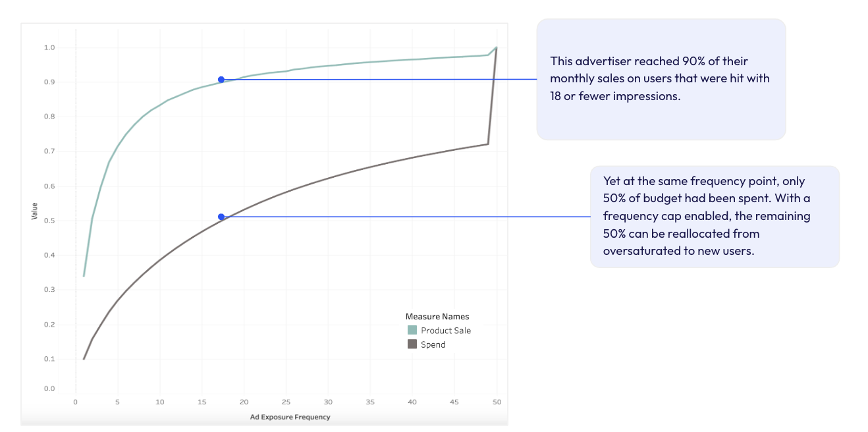Screen dimensions: 868x432
Task: Click the blue marker on Spend curve
Action: coord(221,217)
